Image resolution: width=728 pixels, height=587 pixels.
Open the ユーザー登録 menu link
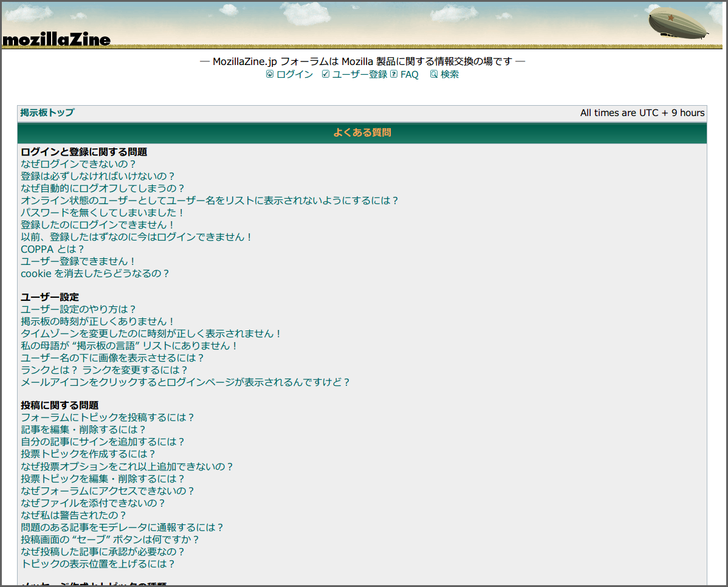(359, 74)
